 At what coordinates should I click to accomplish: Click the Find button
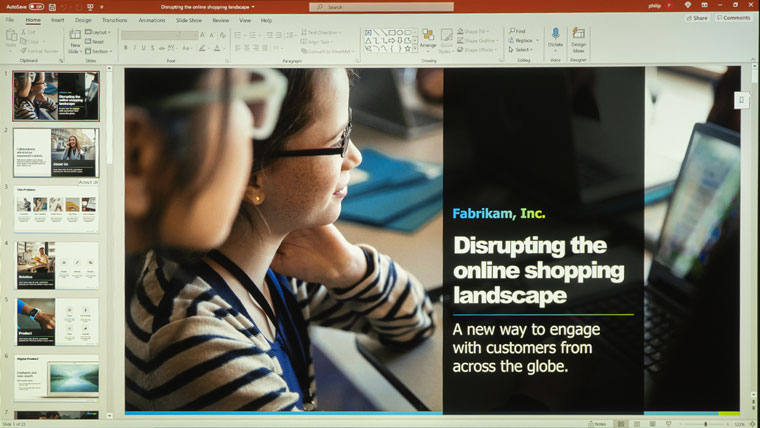coord(517,31)
